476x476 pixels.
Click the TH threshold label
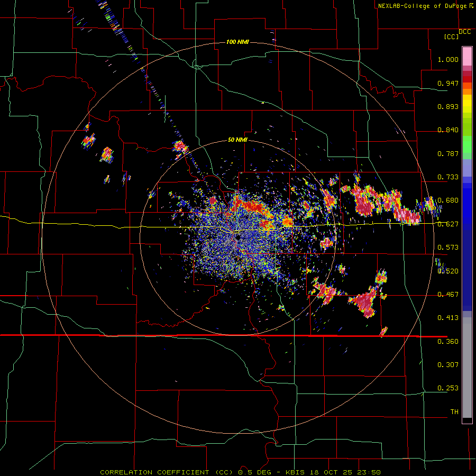tap(454, 412)
